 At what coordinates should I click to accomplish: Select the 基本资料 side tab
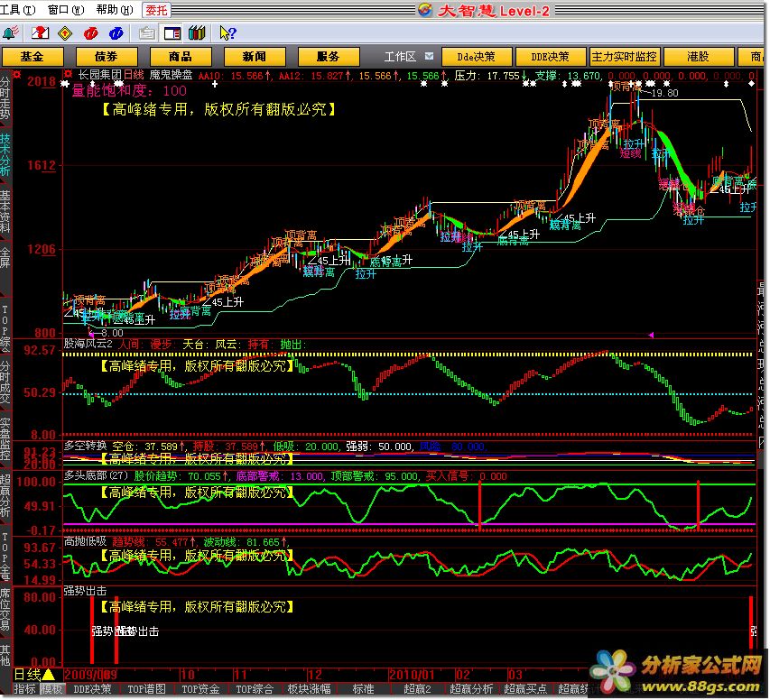(5, 211)
